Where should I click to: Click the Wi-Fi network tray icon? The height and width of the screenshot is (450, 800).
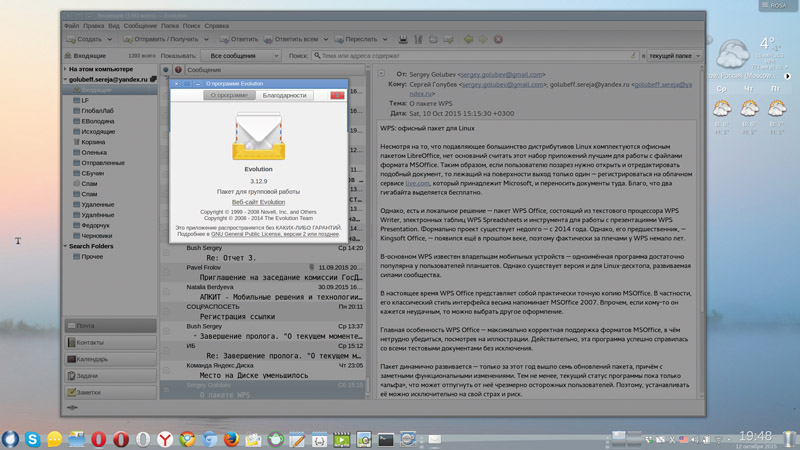tap(718, 439)
